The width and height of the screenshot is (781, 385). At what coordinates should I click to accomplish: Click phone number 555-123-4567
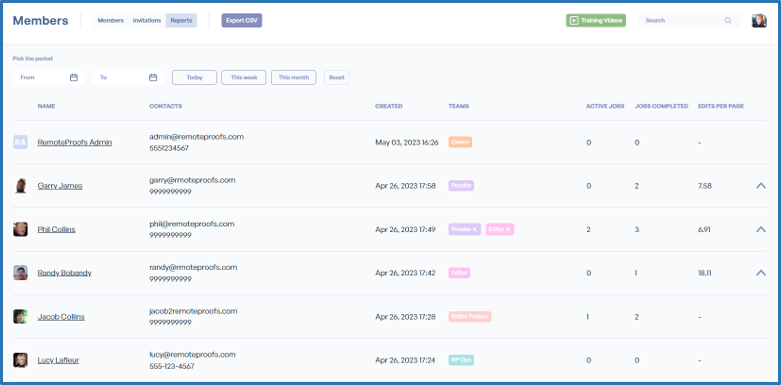point(171,367)
